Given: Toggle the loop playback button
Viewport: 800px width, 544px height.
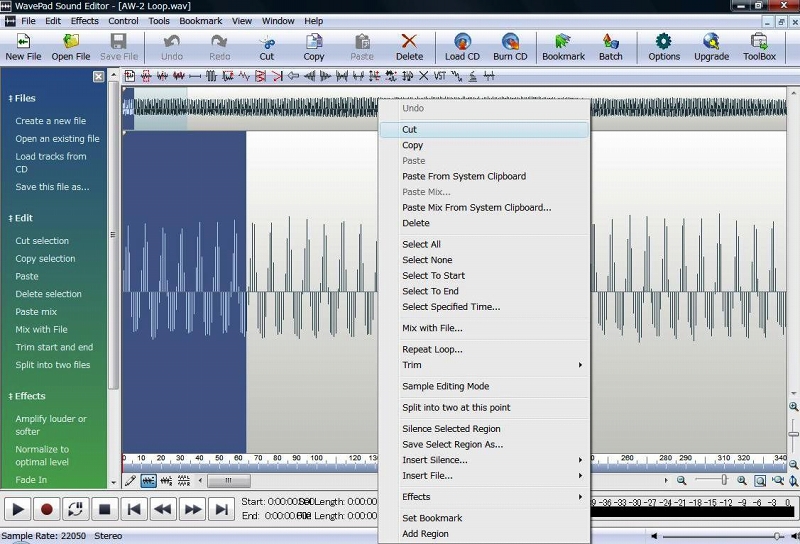Looking at the screenshot, I should tap(76, 509).
